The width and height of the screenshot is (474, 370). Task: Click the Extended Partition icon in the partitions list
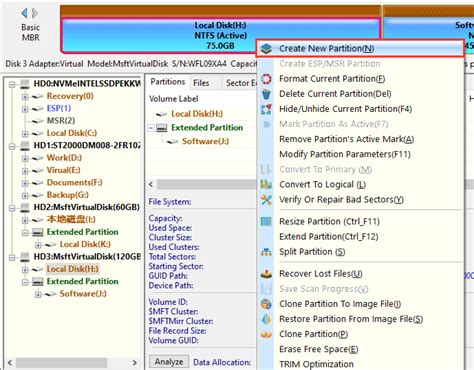click(162, 128)
